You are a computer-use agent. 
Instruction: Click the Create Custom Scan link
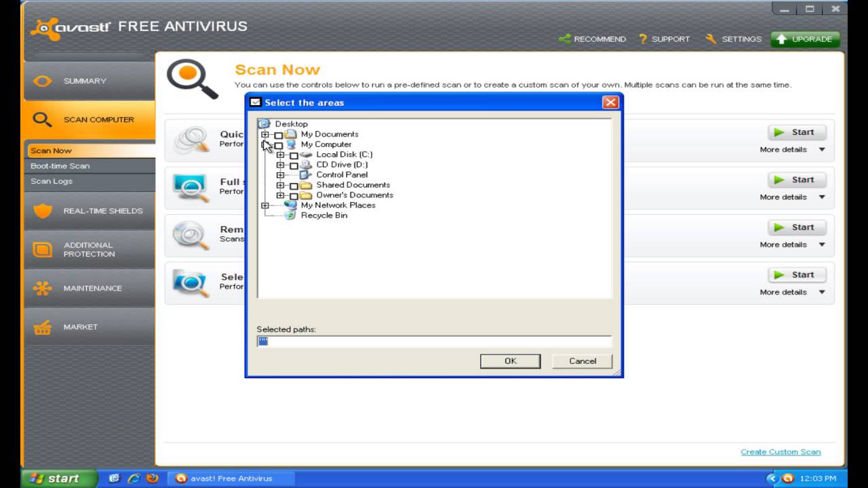[x=781, y=452]
